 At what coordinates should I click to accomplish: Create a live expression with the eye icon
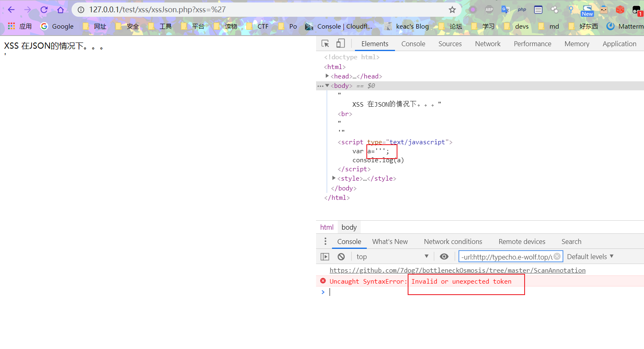tap(444, 257)
